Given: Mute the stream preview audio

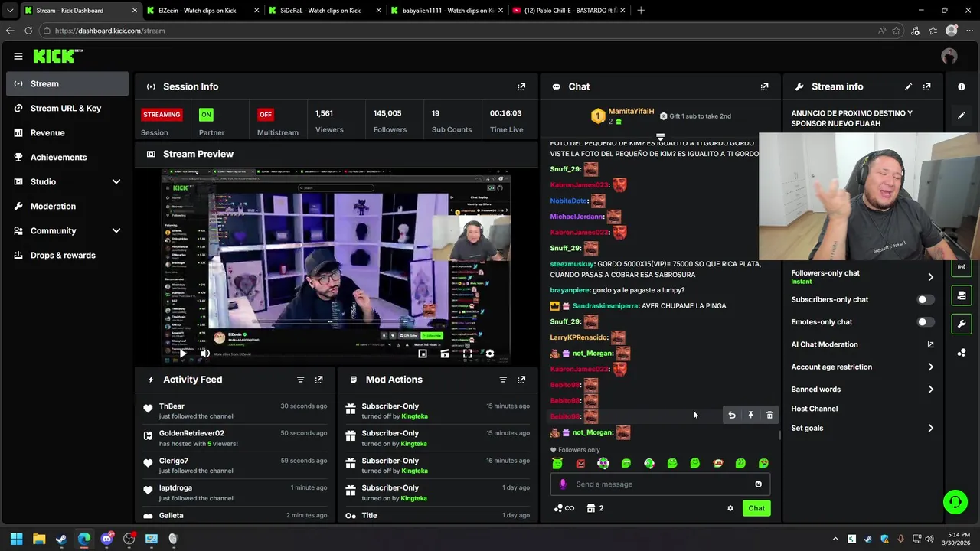Looking at the screenshot, I should click(205, 354).
